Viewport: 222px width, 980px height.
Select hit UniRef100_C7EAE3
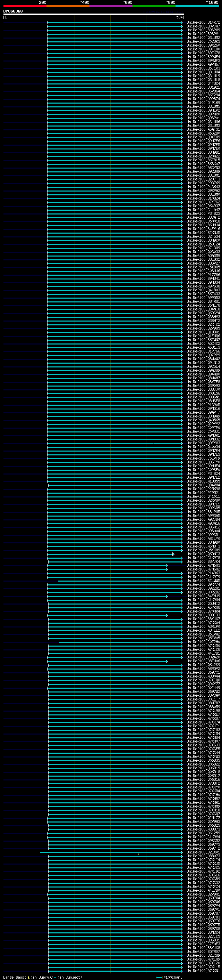tap(203, 944)
